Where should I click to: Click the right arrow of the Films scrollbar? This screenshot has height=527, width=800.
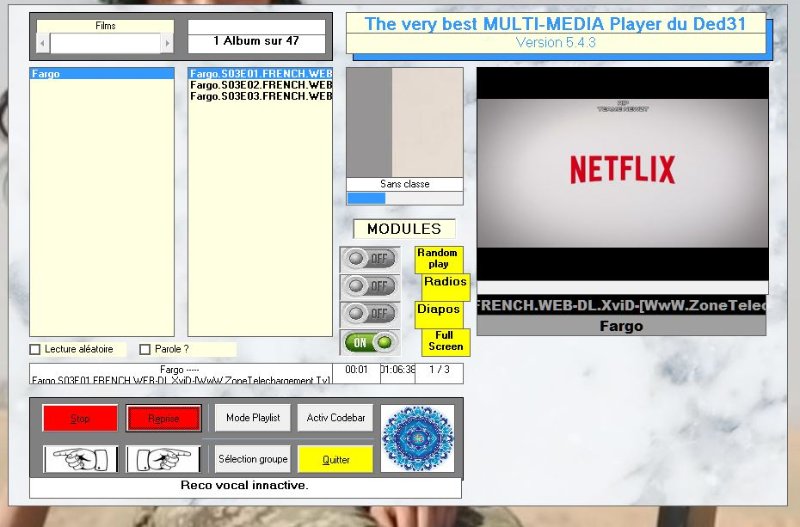167,43
